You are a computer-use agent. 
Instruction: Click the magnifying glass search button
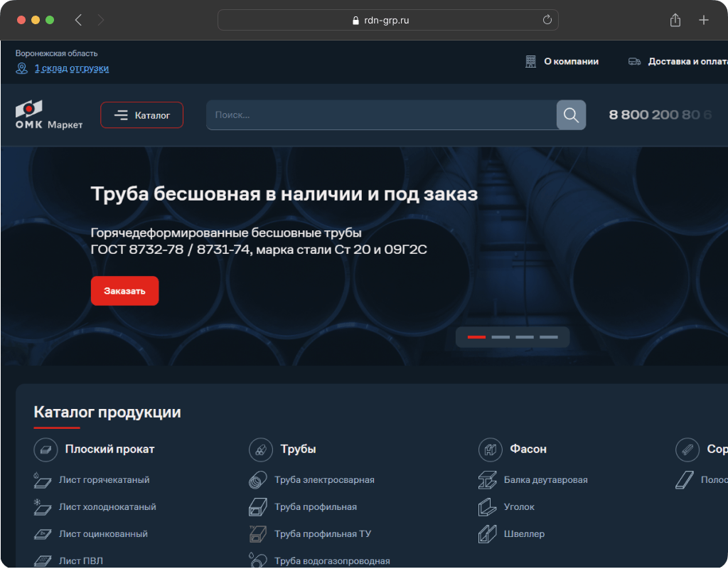tap(571, 115)
